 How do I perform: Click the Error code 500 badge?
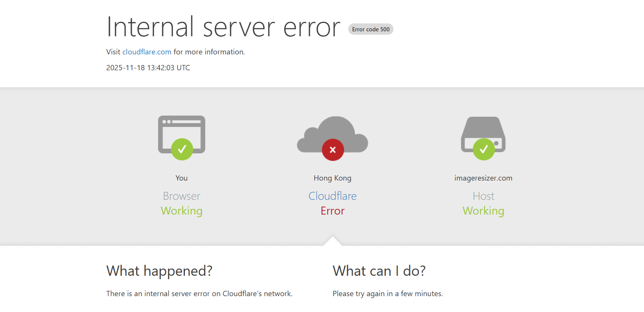(371, 29)
